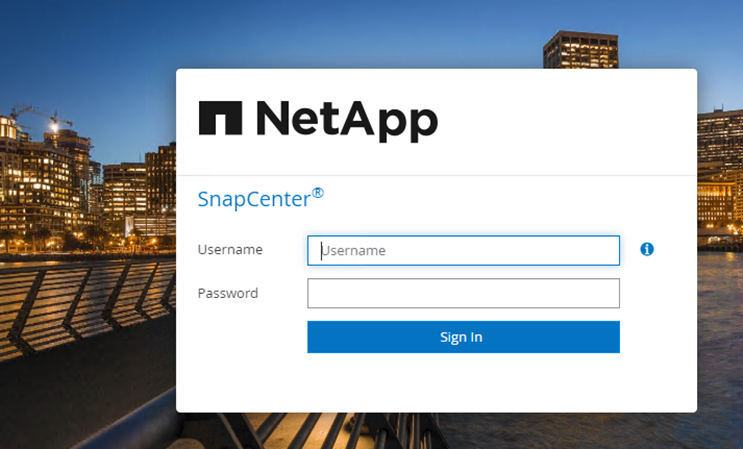Focus the Username input field
This screenshot has width=743, height=449.
463,250
